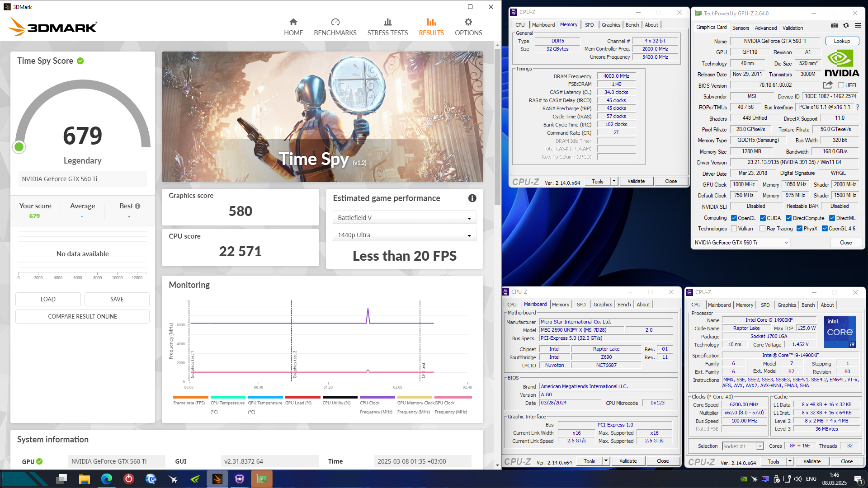Toggle the DirectCompute checkbox
868x488 pixels.
tap(789, 218)
